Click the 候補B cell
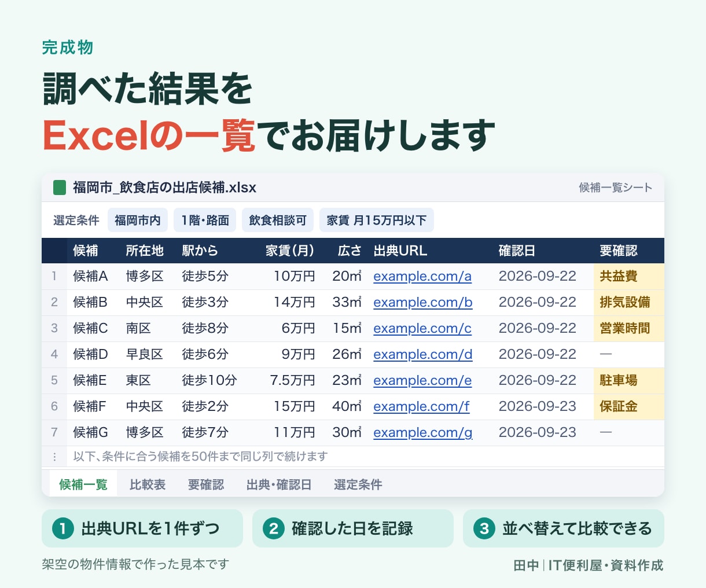Screen dimensions: 706x588 [90, 302]
